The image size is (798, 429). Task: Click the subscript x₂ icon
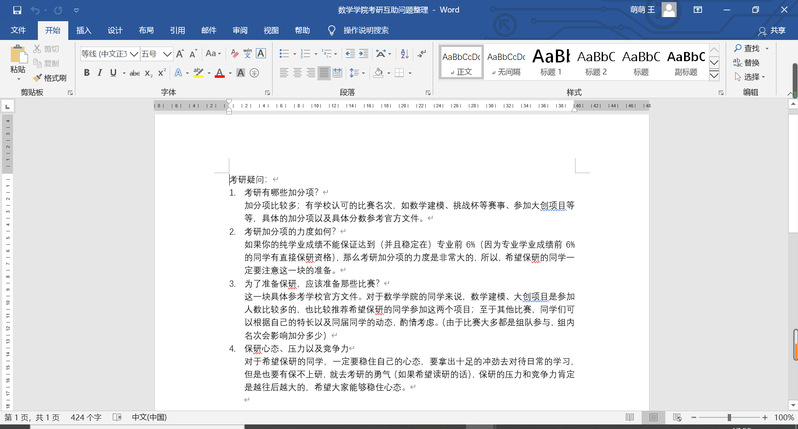coord(147,73)
